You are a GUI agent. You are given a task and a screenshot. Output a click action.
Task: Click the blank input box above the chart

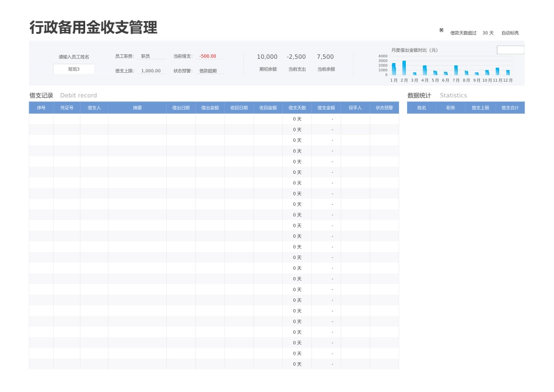[x=510, y=50]
